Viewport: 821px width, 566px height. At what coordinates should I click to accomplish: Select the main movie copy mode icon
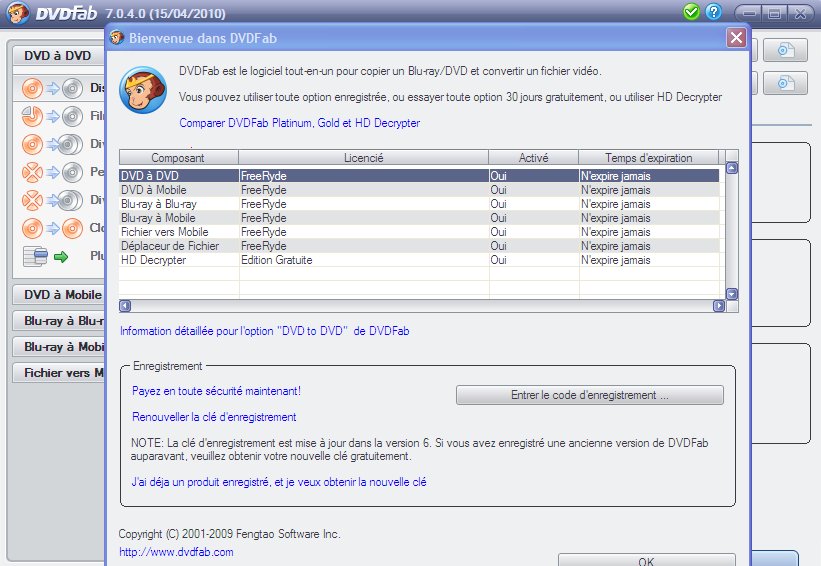[x=52, y=116]
